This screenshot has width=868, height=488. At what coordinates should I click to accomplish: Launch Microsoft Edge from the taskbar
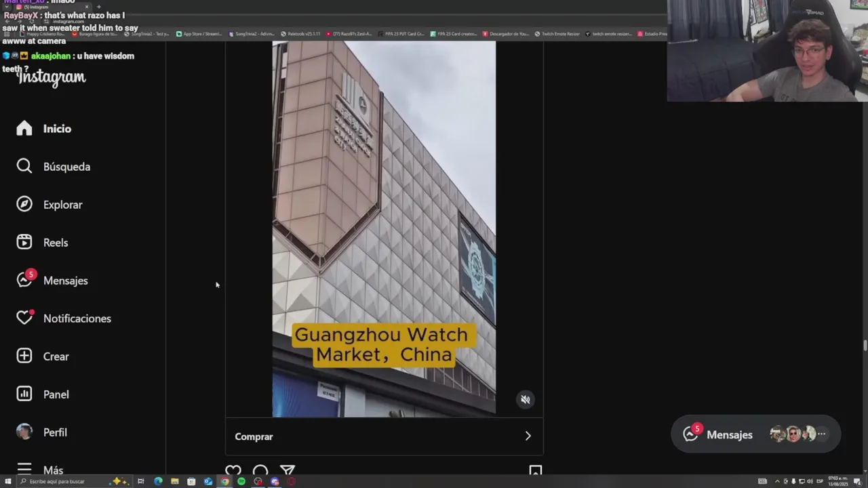[158, 481]
